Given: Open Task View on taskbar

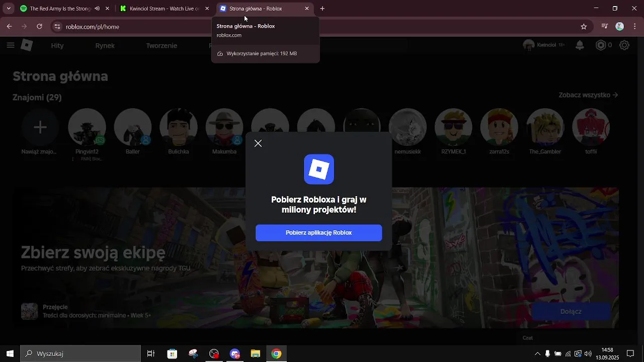Looking at the screenshot, I should tap(150, 353).
